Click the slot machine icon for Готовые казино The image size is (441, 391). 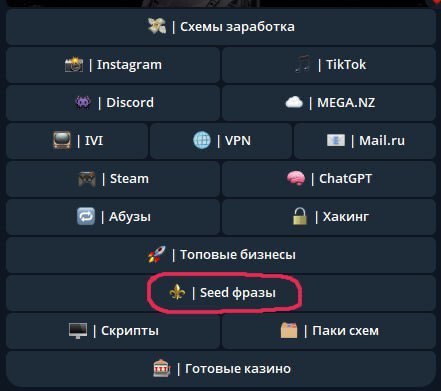pyautogui.click(x=162, y=368)
